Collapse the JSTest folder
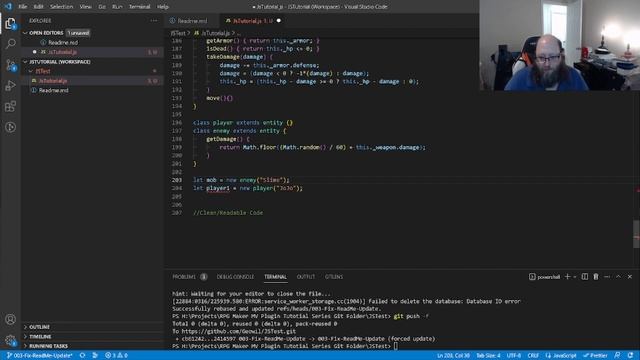 pyautogui.click(x=31, y=71)
